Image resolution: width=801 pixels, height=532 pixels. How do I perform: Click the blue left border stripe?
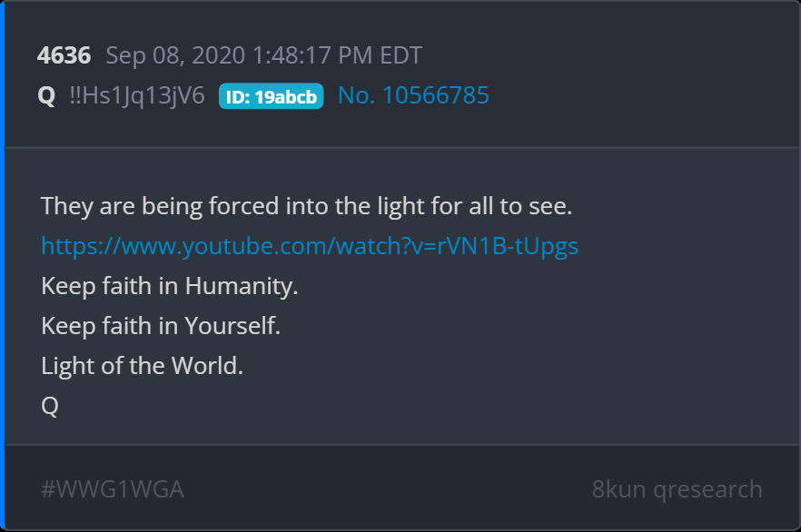(2, 266)
